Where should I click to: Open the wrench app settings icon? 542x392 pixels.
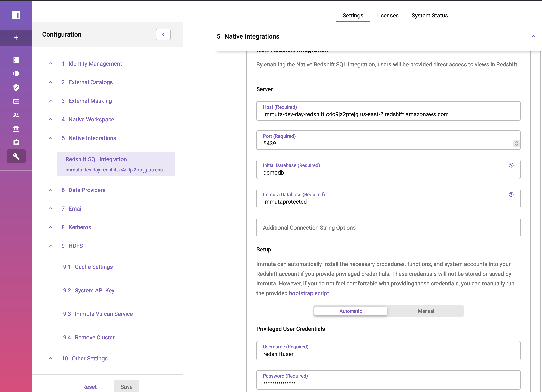pyautogui.click(x=16, y=156)
